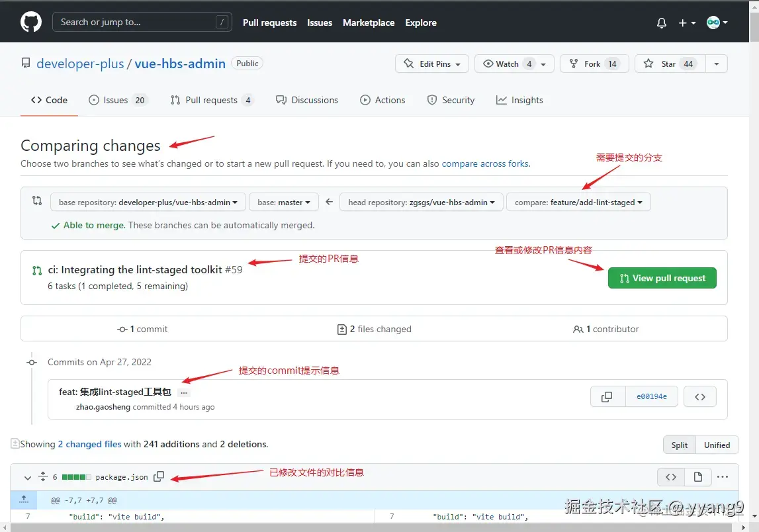Focus the Search or jump to field
759x532 pixels.
click(x=142, y=22)
